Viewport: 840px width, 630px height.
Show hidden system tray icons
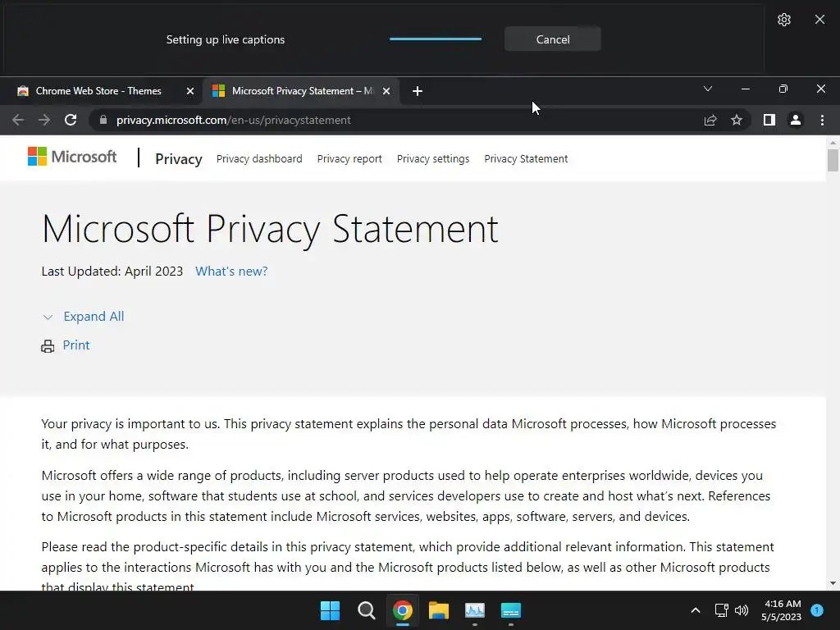click(696, 610)
